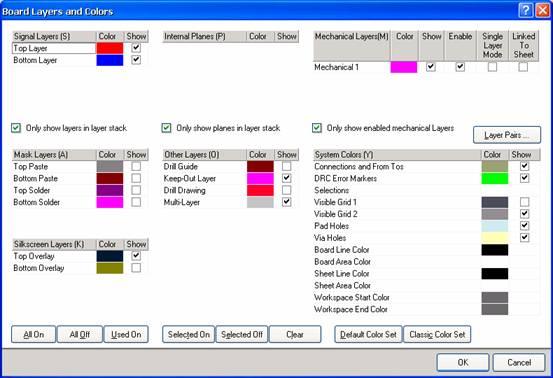553x378 pixels.
Task: Pick the Mechanical 1 magenta color swatch
Action: tap(404, 67)
